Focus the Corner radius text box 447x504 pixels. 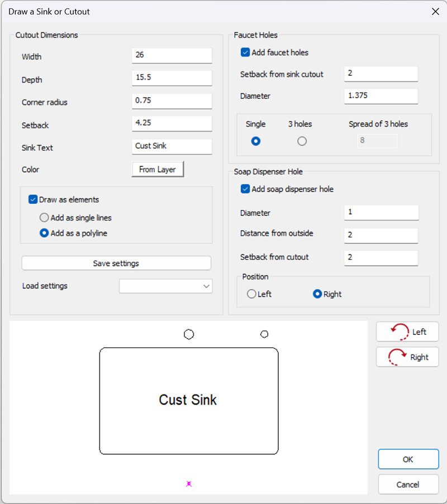(172, 101)
